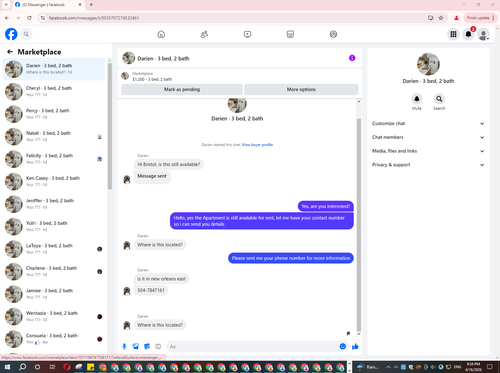Click More options button

point(301,89)
